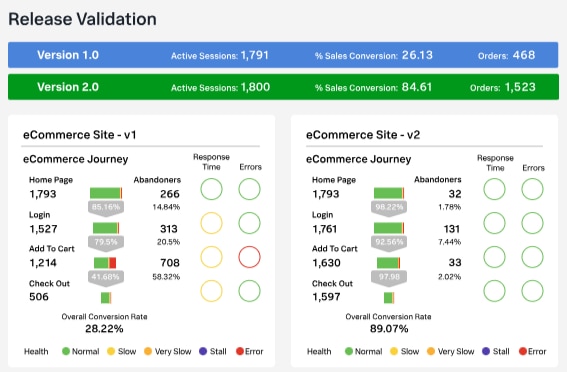Click the v2 Add To Cart health bar

click(x=388, y=263)
